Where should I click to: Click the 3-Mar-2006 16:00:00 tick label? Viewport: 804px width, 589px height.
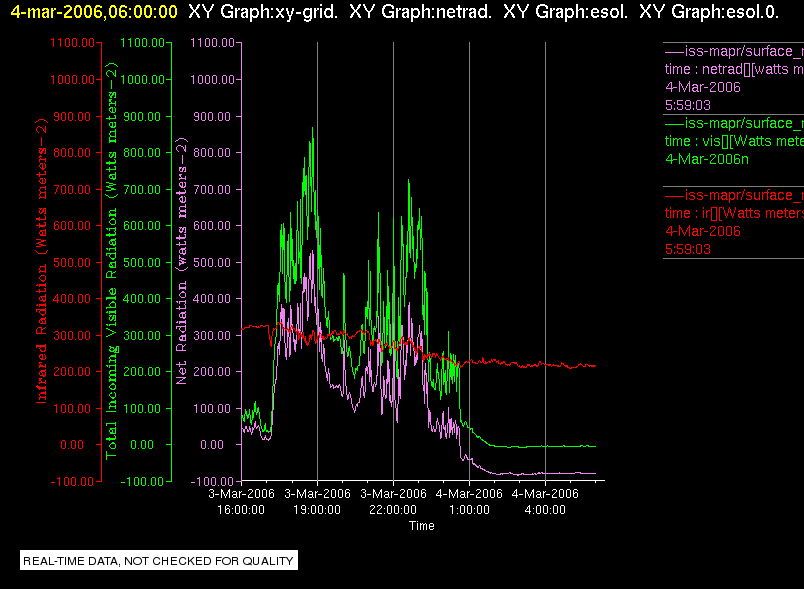coord(241,501)
